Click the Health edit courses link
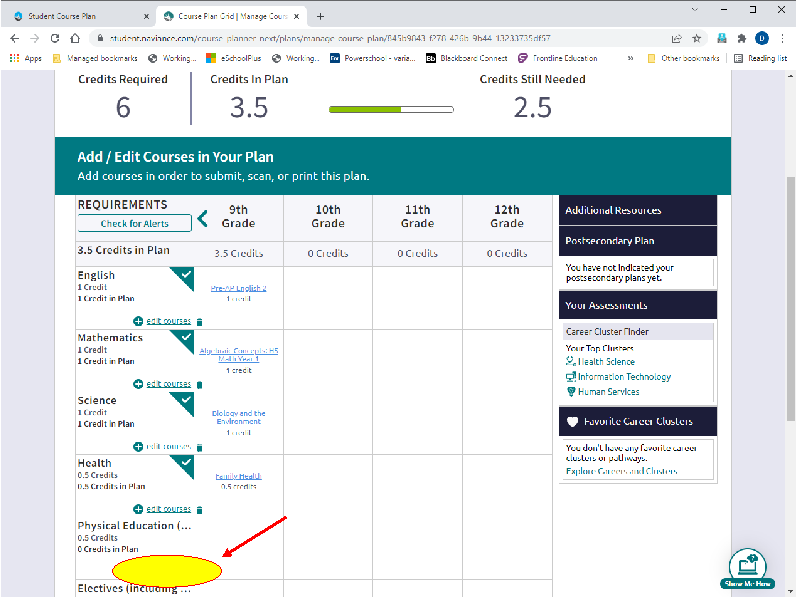800x600 pixels. pyautogui.click(x=168, y=509)
